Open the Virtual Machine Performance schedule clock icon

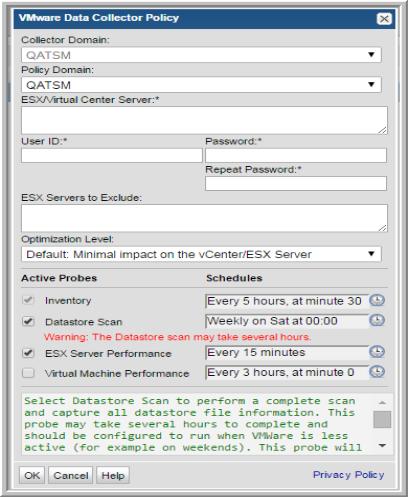pos(377,372)
